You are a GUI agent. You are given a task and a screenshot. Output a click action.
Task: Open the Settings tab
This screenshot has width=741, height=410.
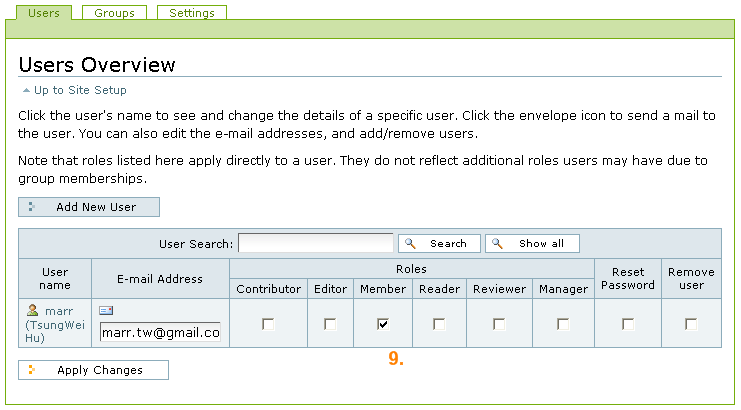tap(192, 13)
